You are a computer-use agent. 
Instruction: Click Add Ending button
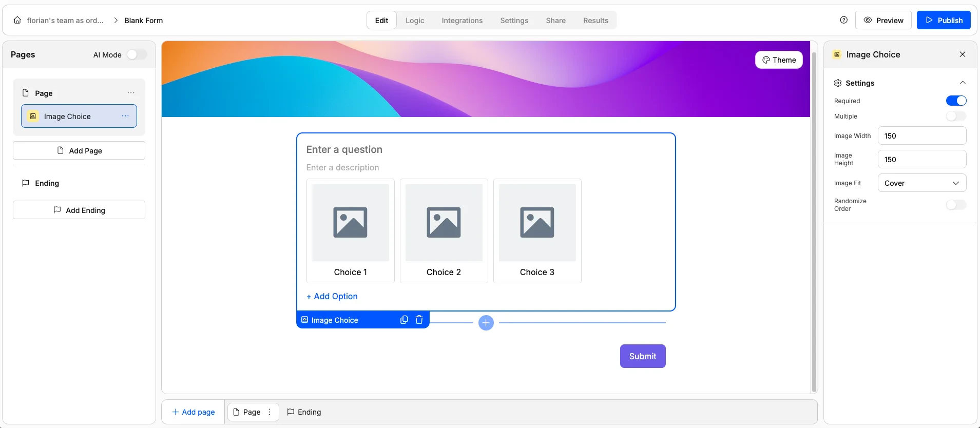[79, 210]
